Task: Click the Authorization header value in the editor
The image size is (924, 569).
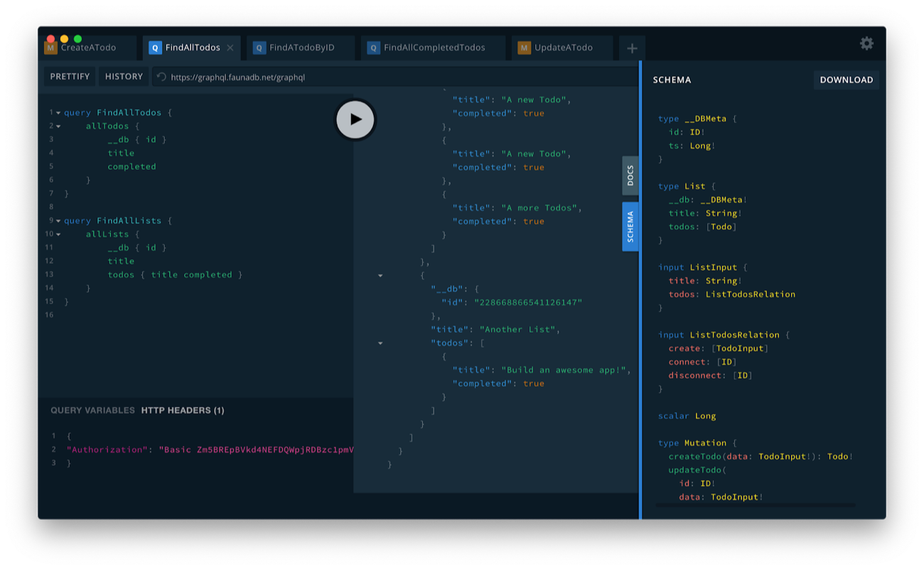Action: (x=256, y=450)
